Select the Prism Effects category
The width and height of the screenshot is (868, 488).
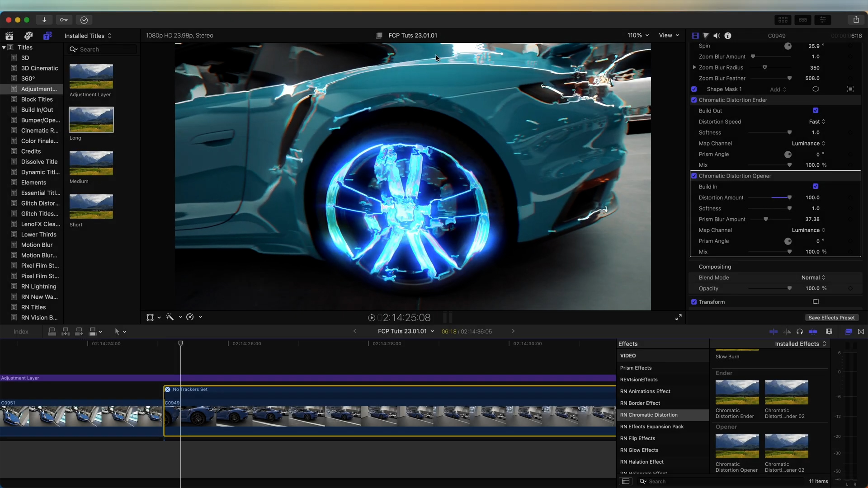point(663,368)
